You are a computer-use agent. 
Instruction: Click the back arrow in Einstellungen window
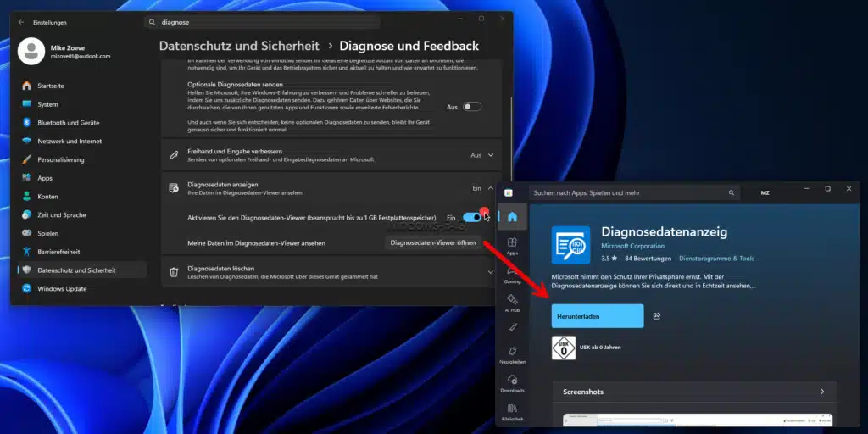[x=21, y=22]
